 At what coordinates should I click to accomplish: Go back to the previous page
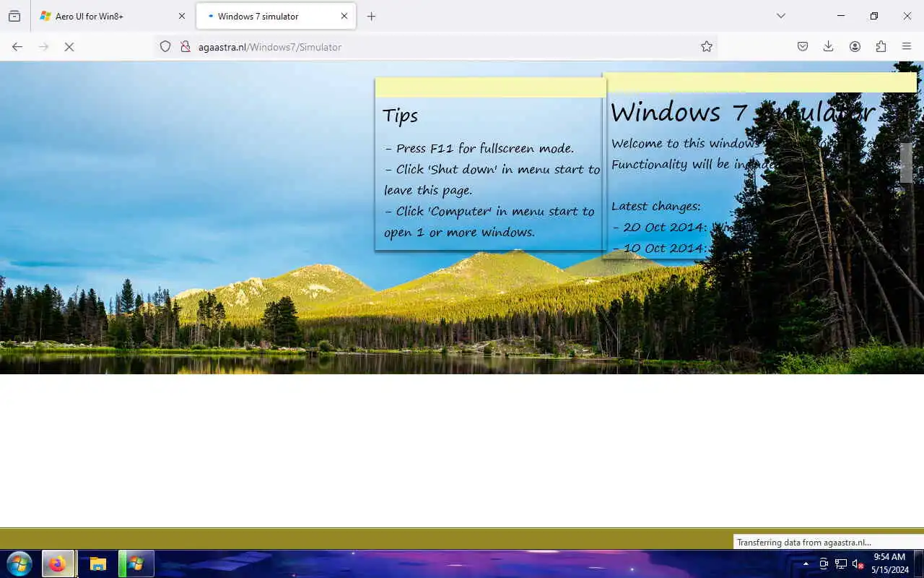click(17, 47)
